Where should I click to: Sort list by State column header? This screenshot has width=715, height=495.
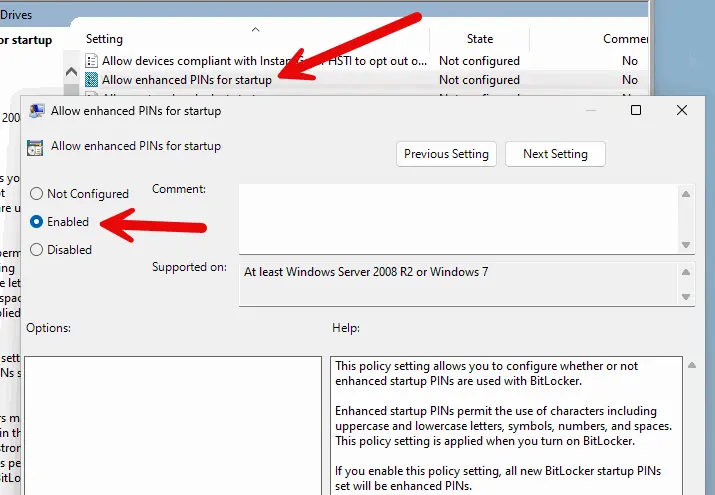tap(480, 39)
